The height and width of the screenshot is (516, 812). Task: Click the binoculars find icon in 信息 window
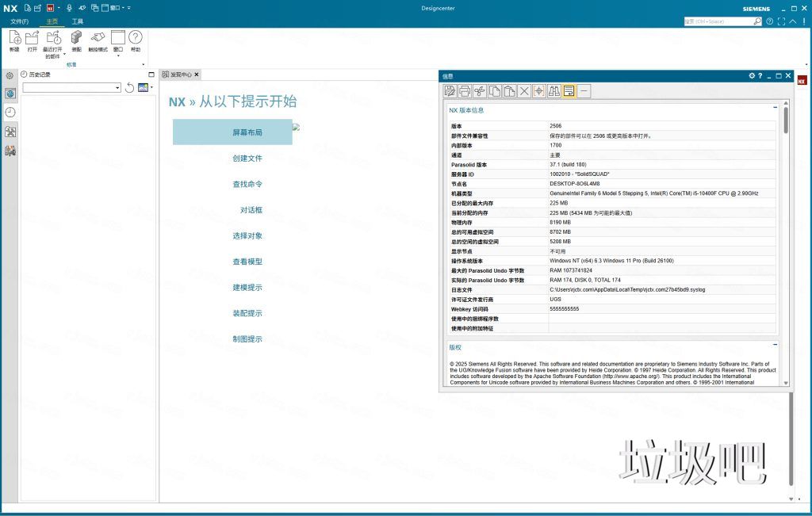coord(554,91)
